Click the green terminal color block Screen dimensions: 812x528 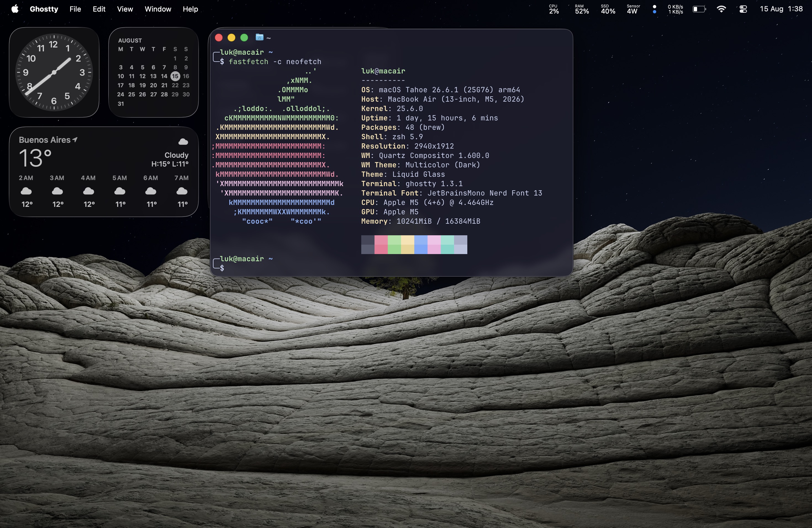pyautogui.click(x=394, y=245)
